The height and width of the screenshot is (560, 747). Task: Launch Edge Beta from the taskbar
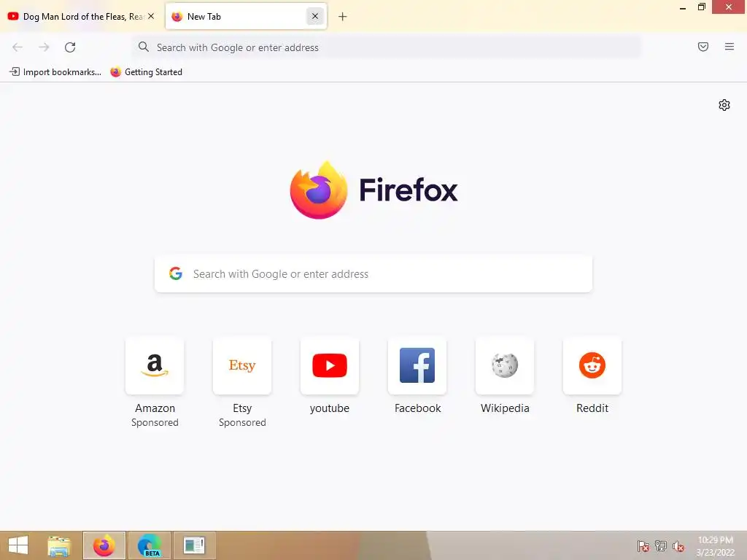click(150, 545)
